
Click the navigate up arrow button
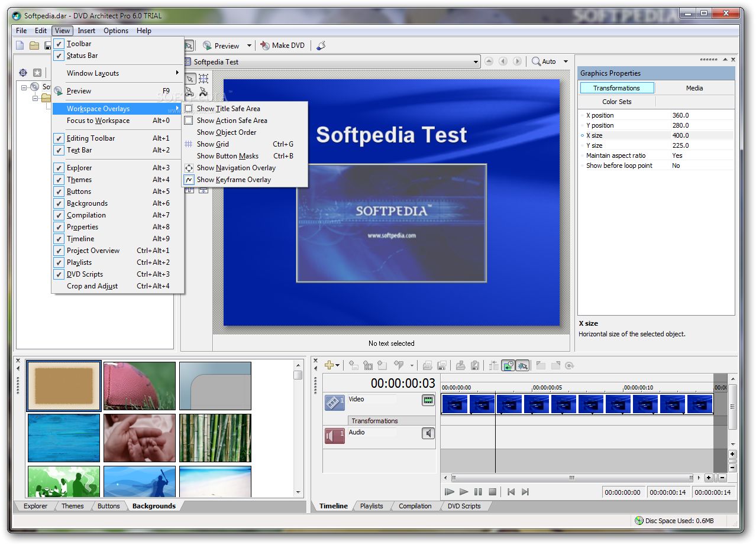pos(489,61)
